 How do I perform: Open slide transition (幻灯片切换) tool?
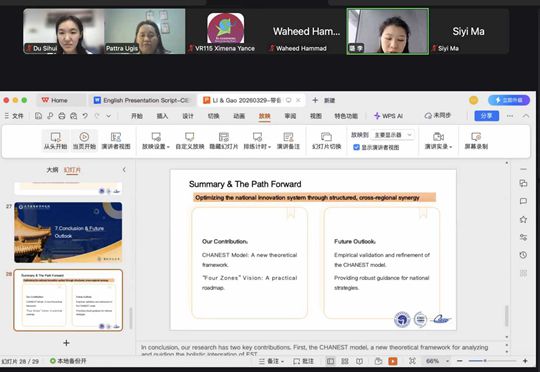(326, 141)
